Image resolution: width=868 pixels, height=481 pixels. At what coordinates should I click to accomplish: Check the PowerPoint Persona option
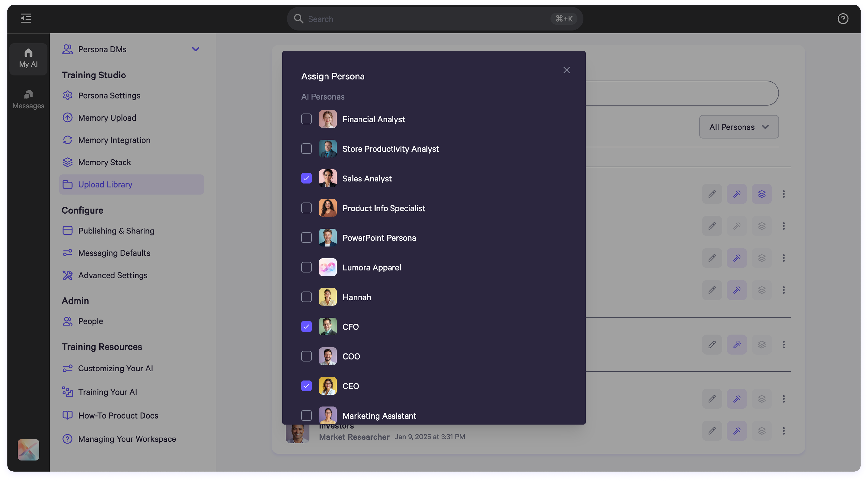(x=306, y=238)
